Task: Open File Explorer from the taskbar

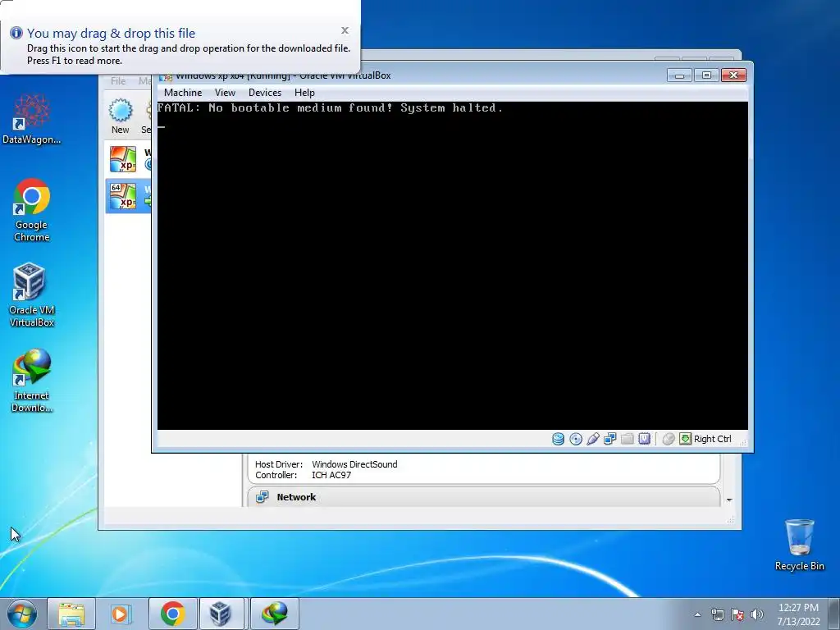Action: click(x=71, y=614)
